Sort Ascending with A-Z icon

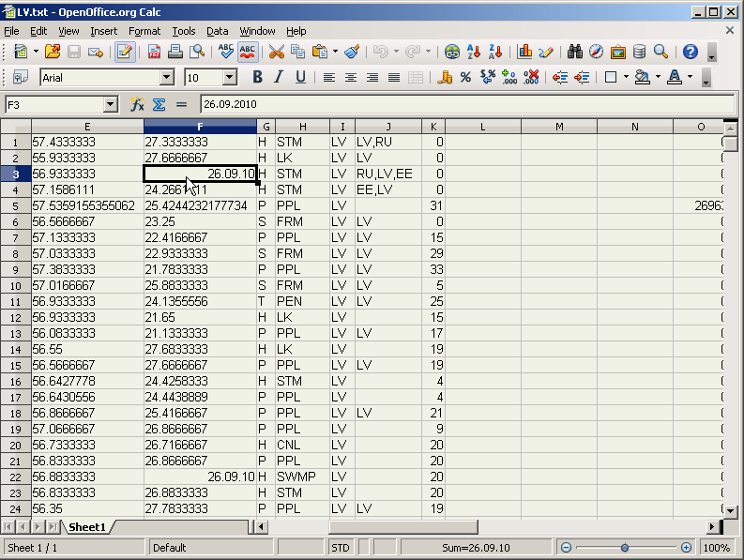[x=474, y=52]
